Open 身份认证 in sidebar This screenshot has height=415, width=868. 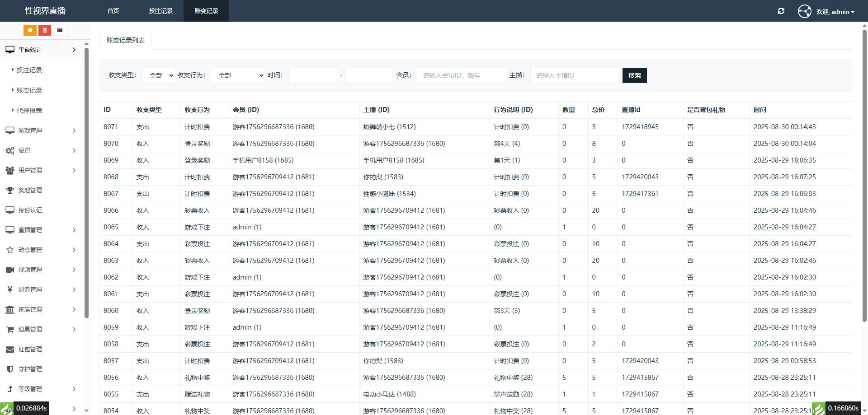tap(30, 210)
